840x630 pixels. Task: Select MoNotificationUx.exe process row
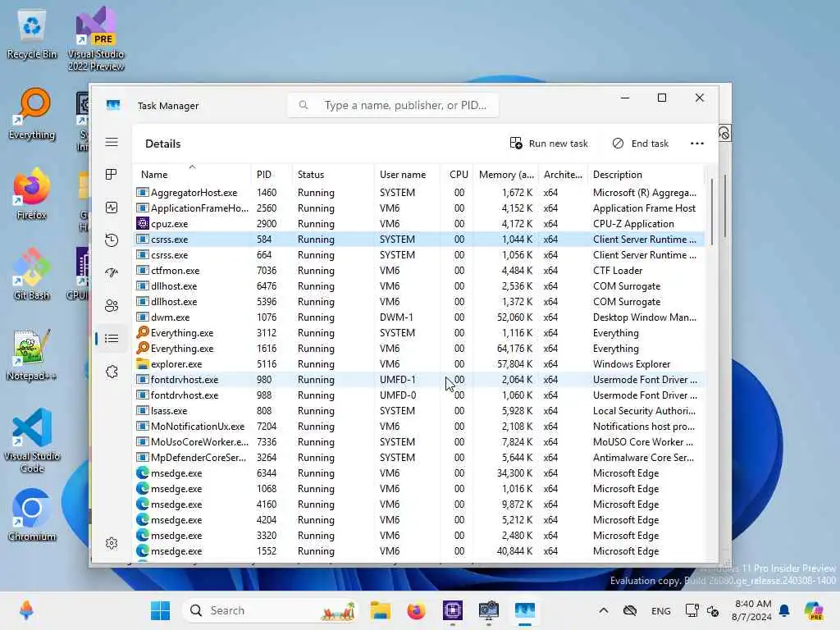pos(418,427)
